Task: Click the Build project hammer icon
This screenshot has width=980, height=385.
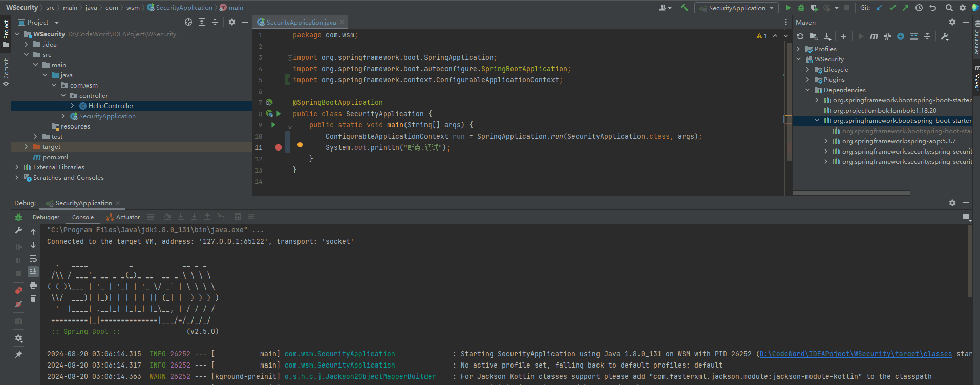Action: (x=684, y=8)
